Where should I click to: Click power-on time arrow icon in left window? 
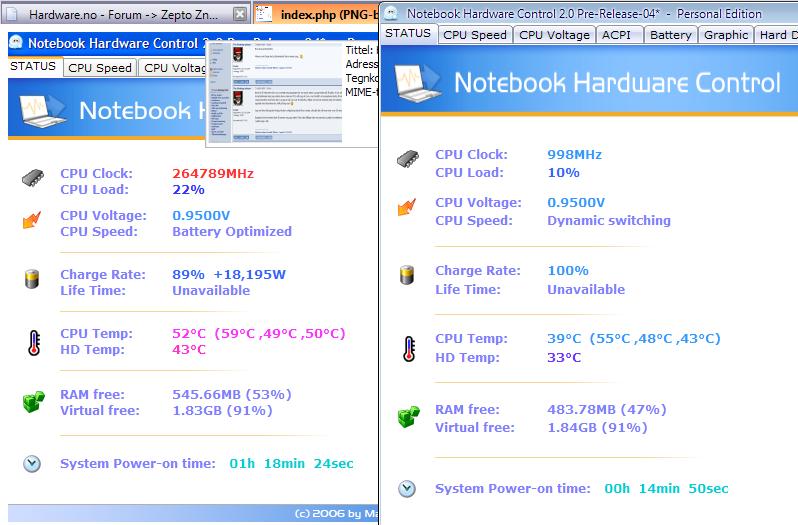point(32,463)
